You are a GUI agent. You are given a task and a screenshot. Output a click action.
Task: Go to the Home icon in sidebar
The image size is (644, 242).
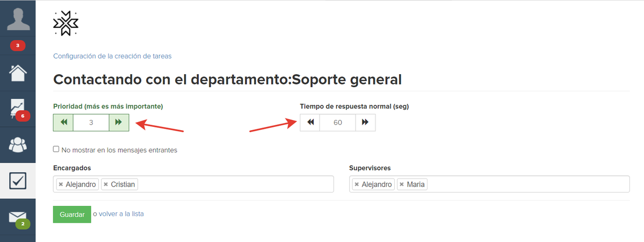[18, 73]
